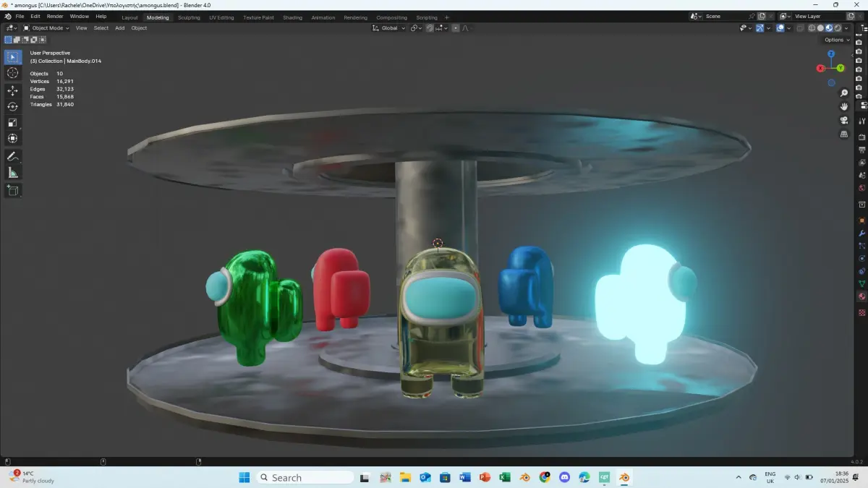
Task: Select the Select Box tool
Action: click(x=13, y=56)
